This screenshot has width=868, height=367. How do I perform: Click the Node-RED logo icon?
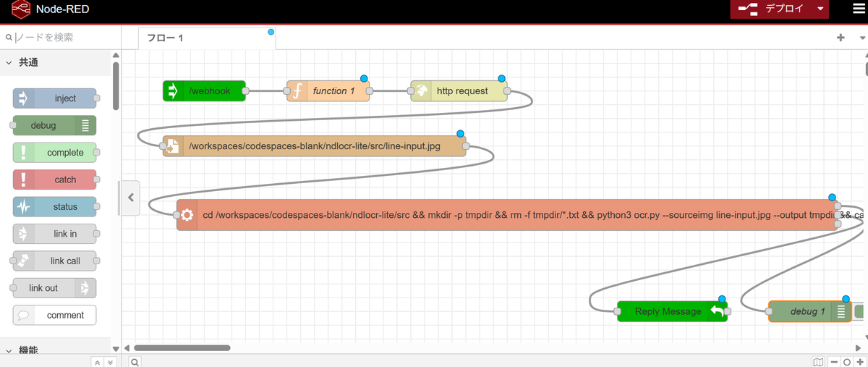(x=20, y=10)
